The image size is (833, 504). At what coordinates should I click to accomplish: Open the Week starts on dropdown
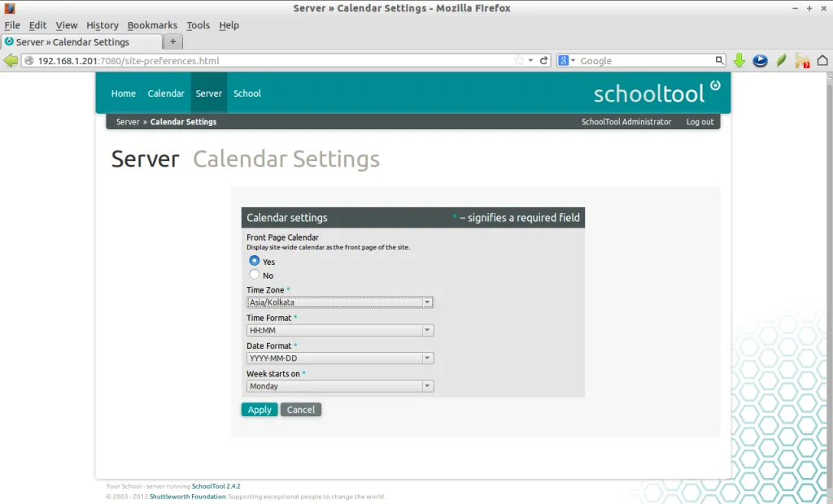(x=427, y=385)
